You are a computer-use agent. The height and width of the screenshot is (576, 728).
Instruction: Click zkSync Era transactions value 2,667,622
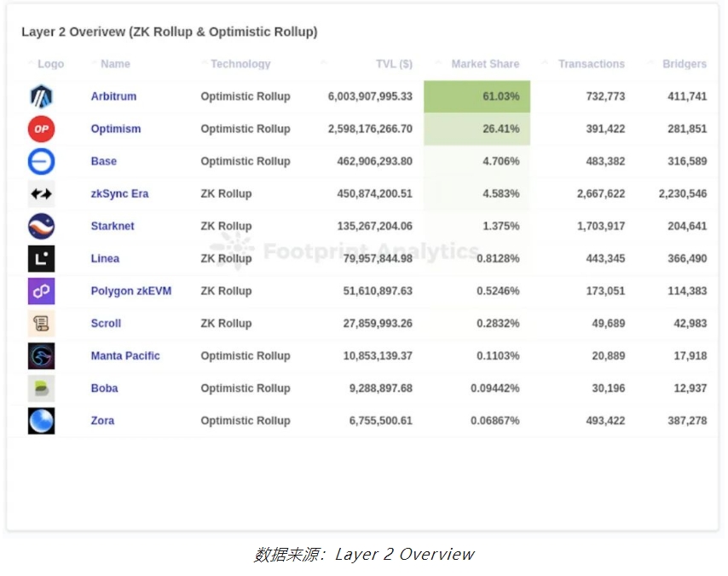pos(601,194)
